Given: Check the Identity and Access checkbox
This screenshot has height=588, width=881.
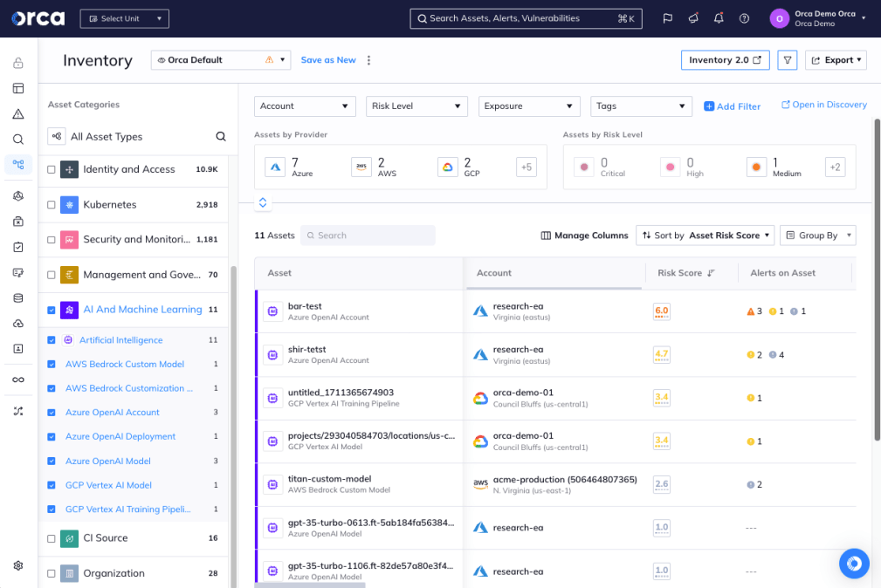Looking at the screenshot, I should tap(52, 169).
